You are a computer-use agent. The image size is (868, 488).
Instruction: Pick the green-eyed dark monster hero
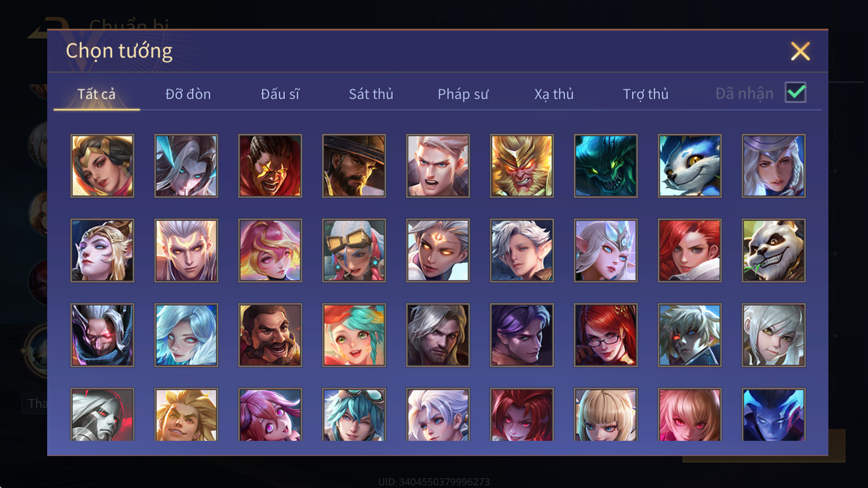[606, 166]
